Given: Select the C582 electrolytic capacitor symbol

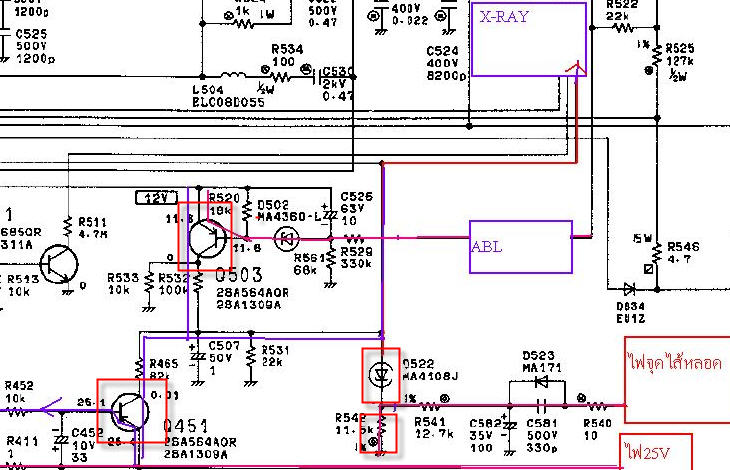Looking at the screenshot, I should click(x=510, y=426).
